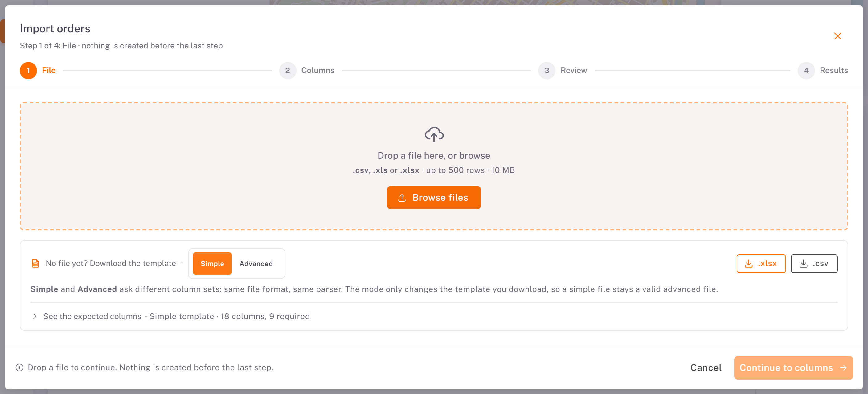Open the Review step label
This screenshot has width=868, height=394.
click(574, 70)
